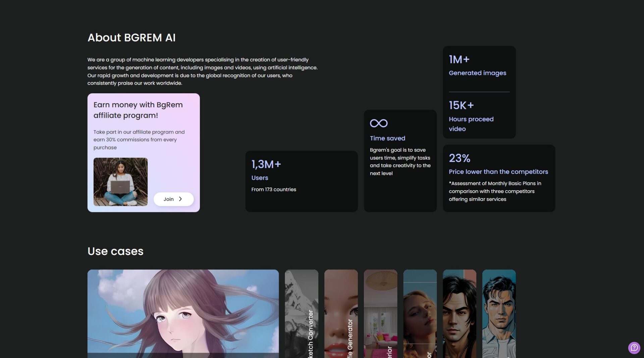This screenshot has width=644, height=358.
Task: Click the Time saved heading
Action: click(x=387, y=138)
